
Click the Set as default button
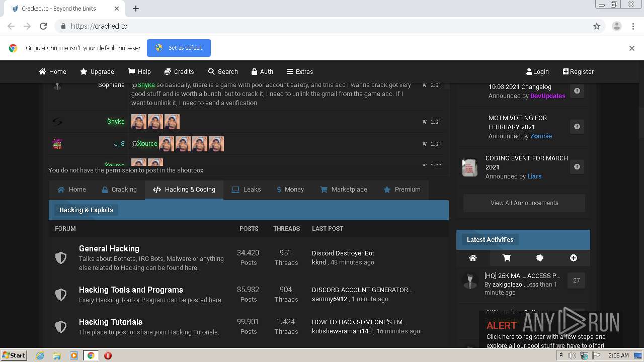179,48
